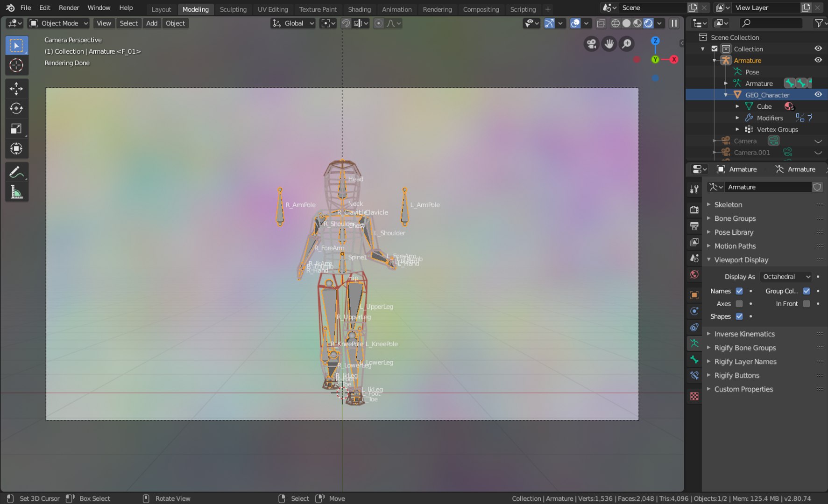Select the Measure ruler tool
Image resolution: width=828 pixels, height=504 pixels.
16,192
